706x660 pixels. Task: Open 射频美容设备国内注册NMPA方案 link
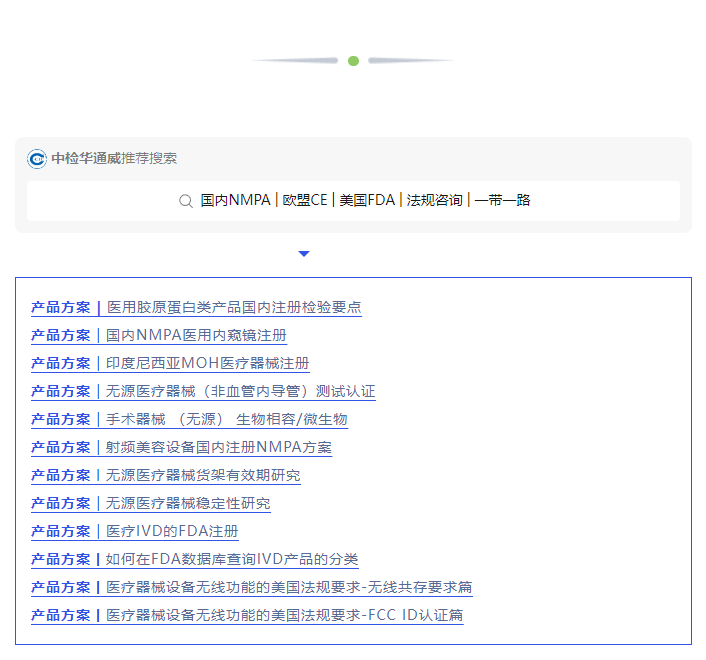[x=218, y=448]
